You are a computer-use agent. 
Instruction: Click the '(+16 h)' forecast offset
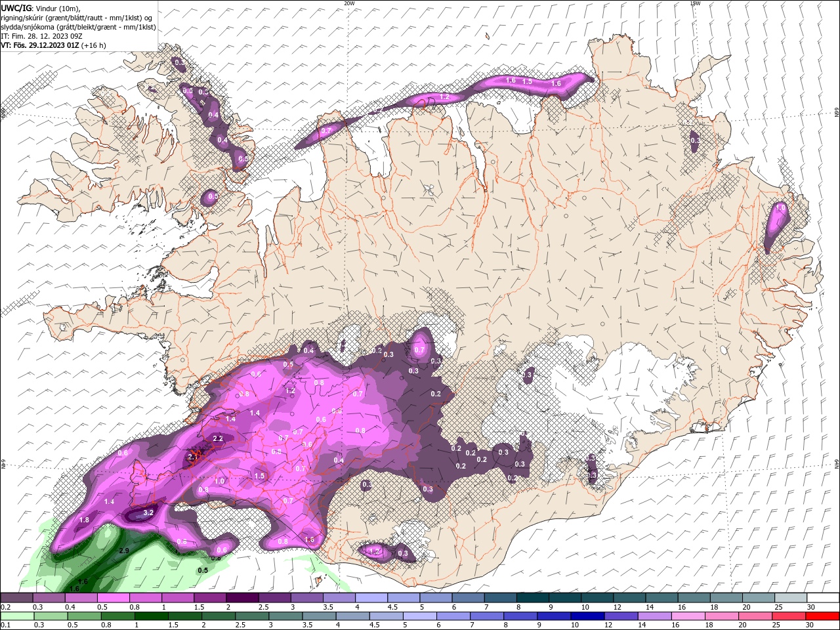click(94, 45)
